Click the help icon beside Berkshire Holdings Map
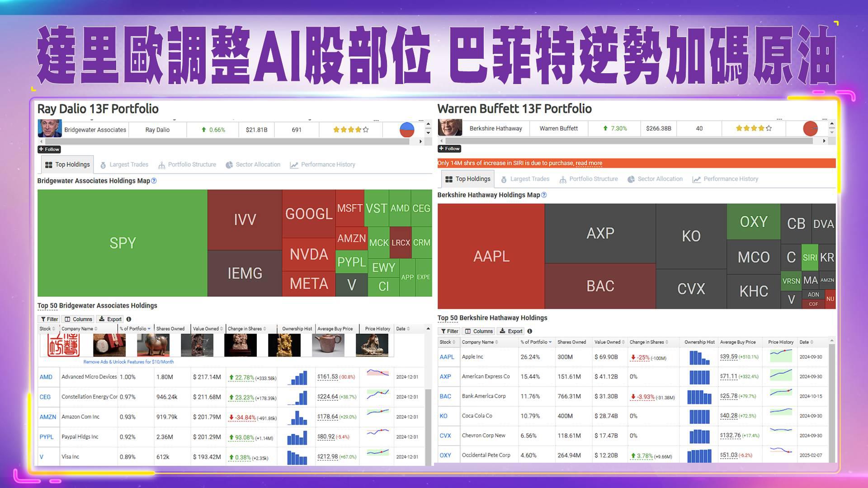The width and height of the screenshot is (868, 488). (544, 195)
